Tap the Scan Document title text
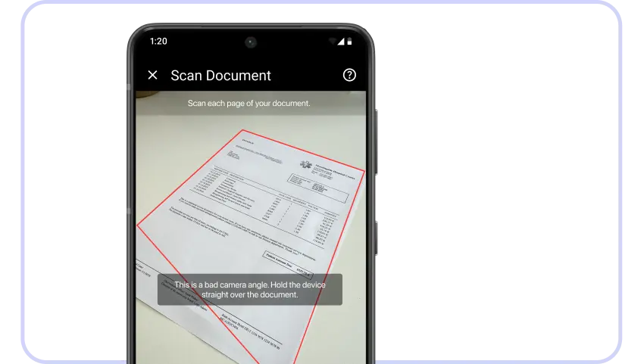This screenshot has width=644, height=364. click(220, 76)
